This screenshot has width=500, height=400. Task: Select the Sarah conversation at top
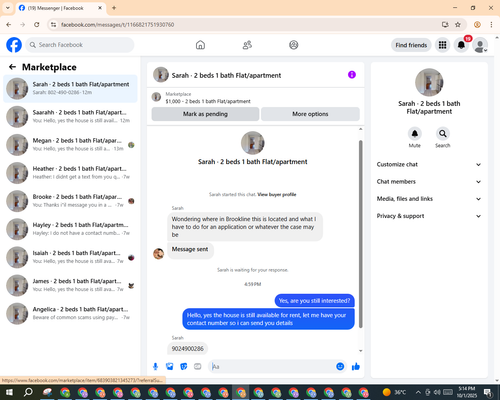point(70,89)
